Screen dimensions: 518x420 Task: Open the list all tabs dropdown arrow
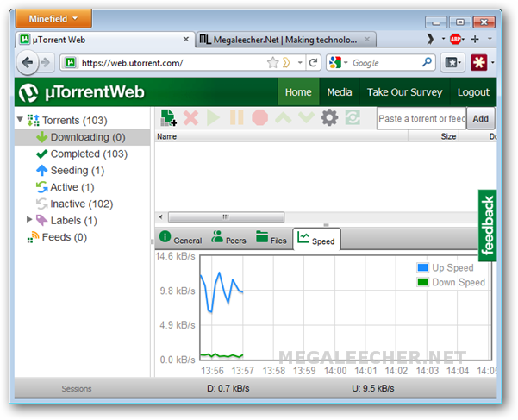(x=490, y=39)
